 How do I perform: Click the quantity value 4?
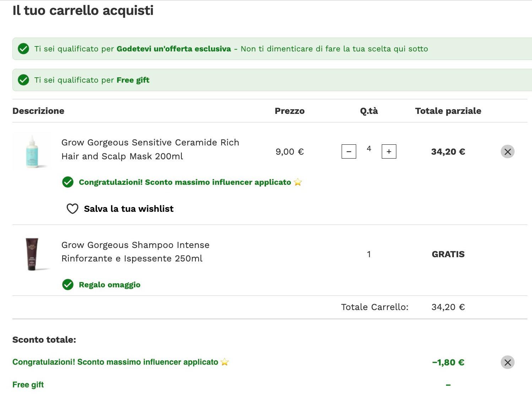[369, 149]
